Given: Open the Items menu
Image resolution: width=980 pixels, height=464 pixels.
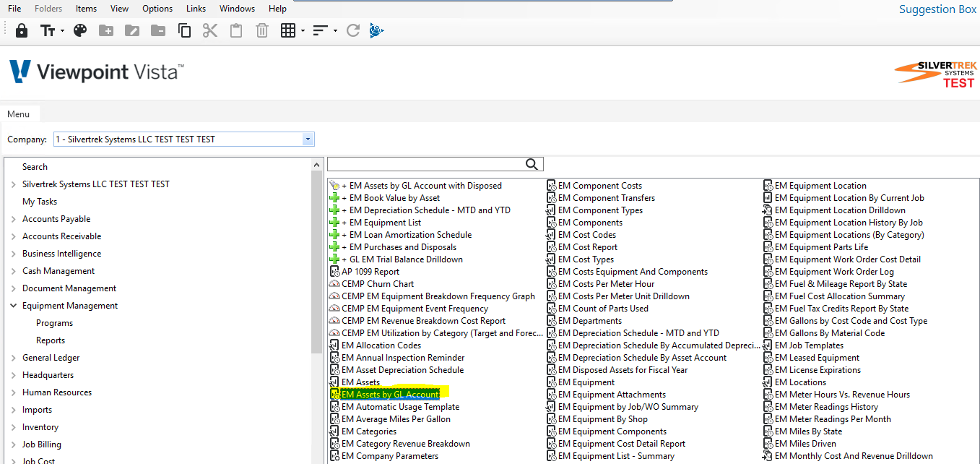Looking at the screenshot, I should click(86, 9).
